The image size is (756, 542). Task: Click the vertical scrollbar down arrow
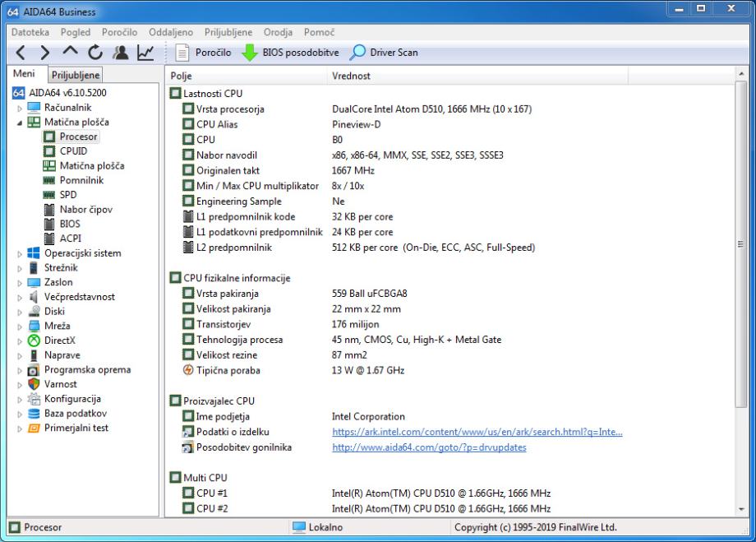click(742, 510)
